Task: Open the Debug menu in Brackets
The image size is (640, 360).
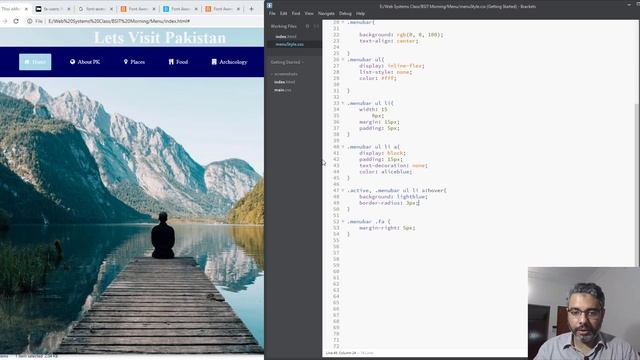Action: (x=345, y=13)
